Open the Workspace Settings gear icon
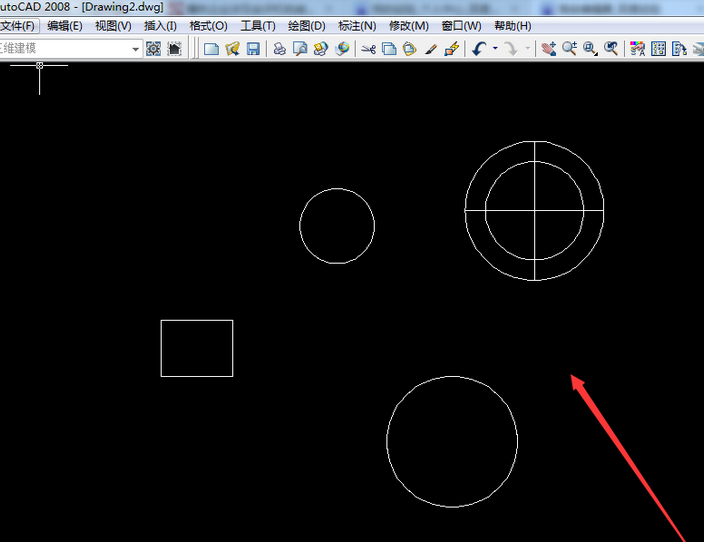 pos(153,48)
